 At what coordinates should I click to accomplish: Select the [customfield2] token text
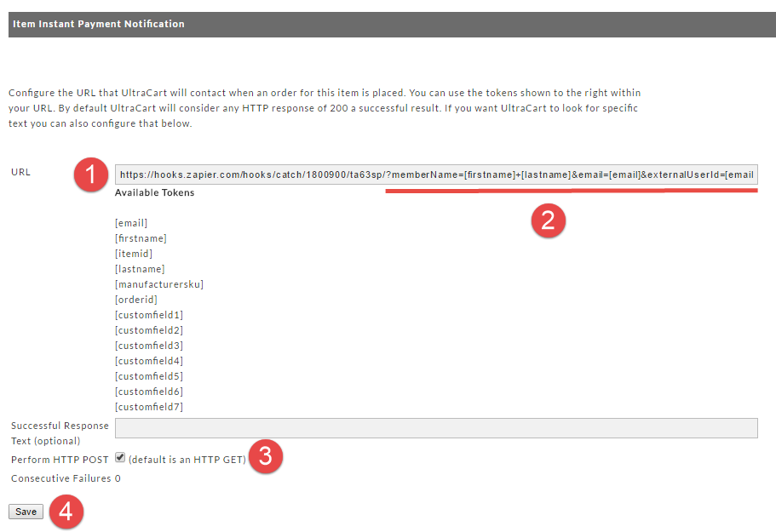(149, 330)
